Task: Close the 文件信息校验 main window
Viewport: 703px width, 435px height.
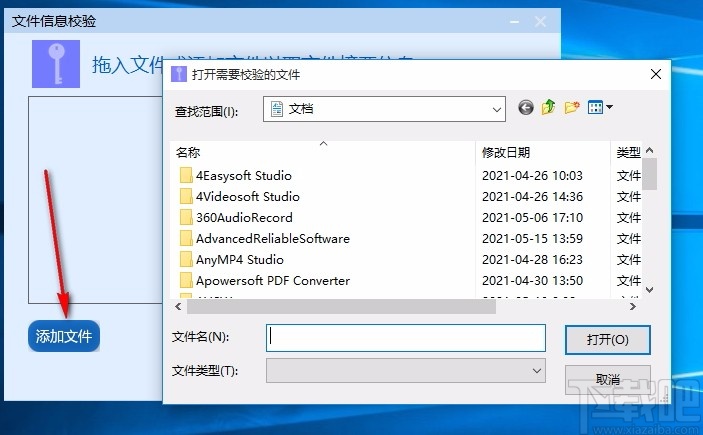Action: [541, 22]
